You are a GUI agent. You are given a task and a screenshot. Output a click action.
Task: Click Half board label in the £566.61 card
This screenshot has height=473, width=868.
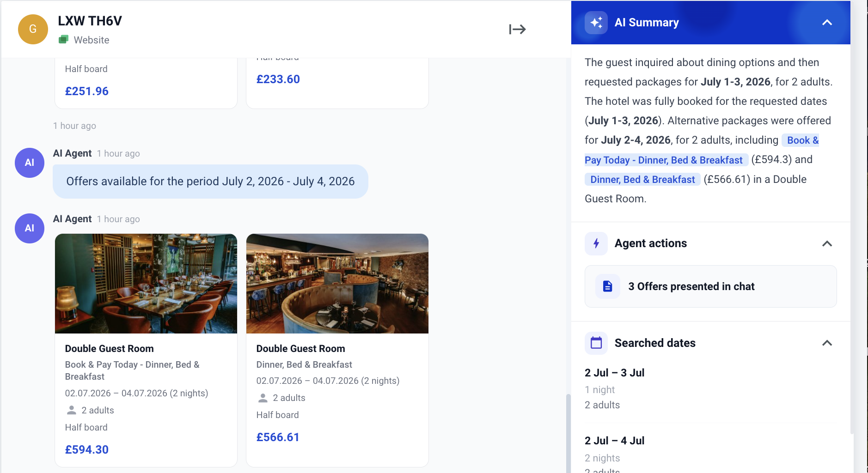(x=277, y=415)
